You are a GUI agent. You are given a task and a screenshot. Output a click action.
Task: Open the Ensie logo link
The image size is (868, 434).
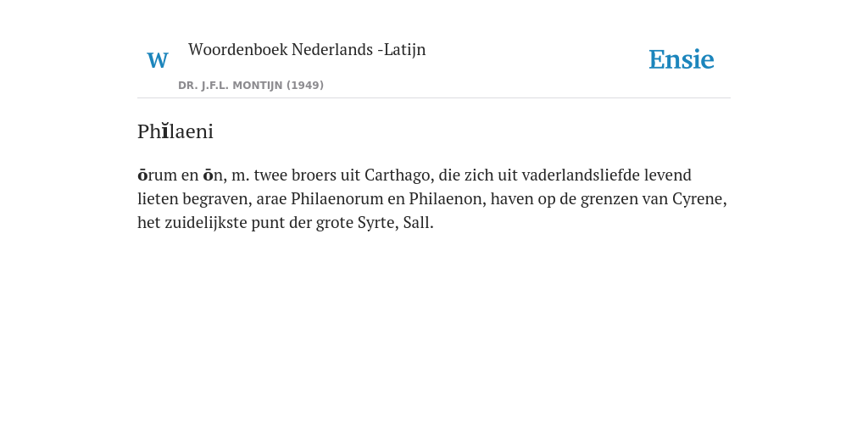click(x=682, y=59)
